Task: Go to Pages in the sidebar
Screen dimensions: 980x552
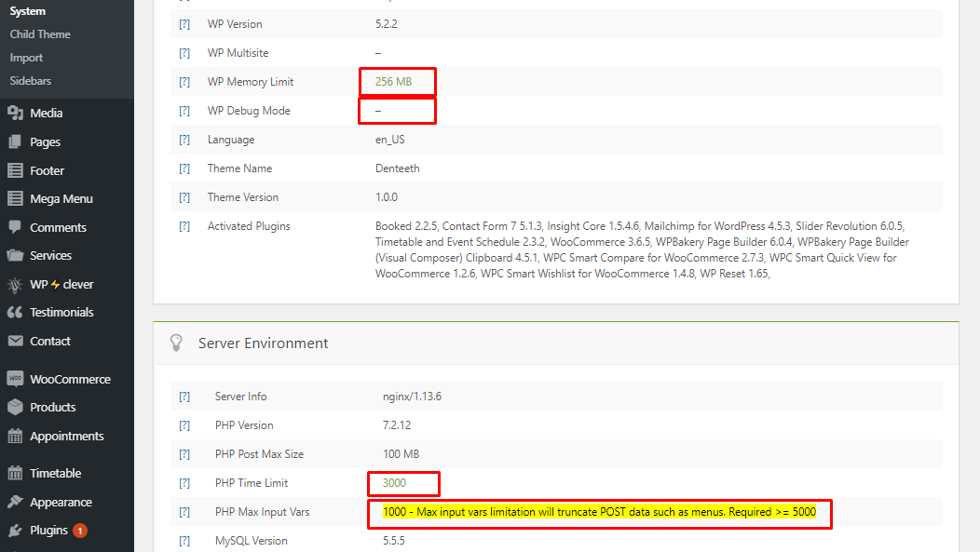Action: 45,141
